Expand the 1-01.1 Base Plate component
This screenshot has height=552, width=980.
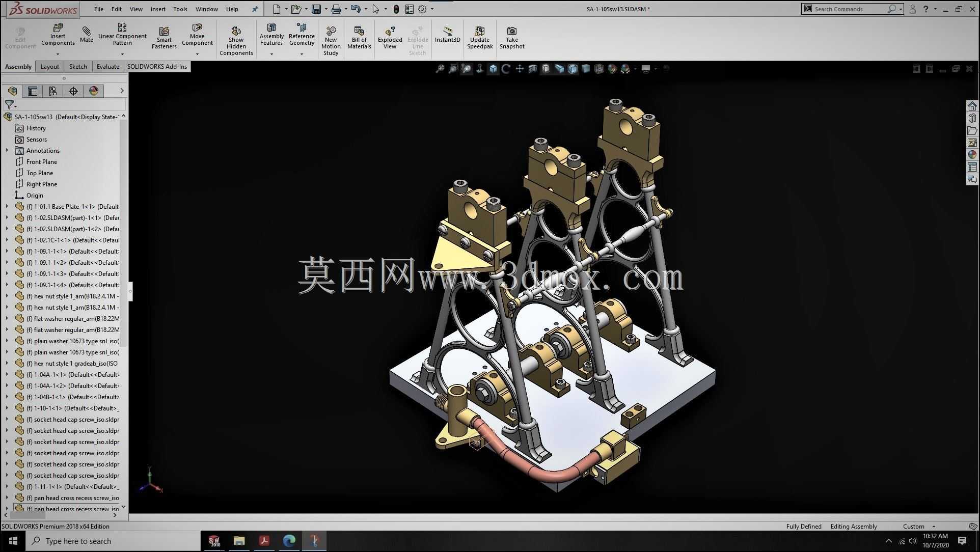coord(7,207)
